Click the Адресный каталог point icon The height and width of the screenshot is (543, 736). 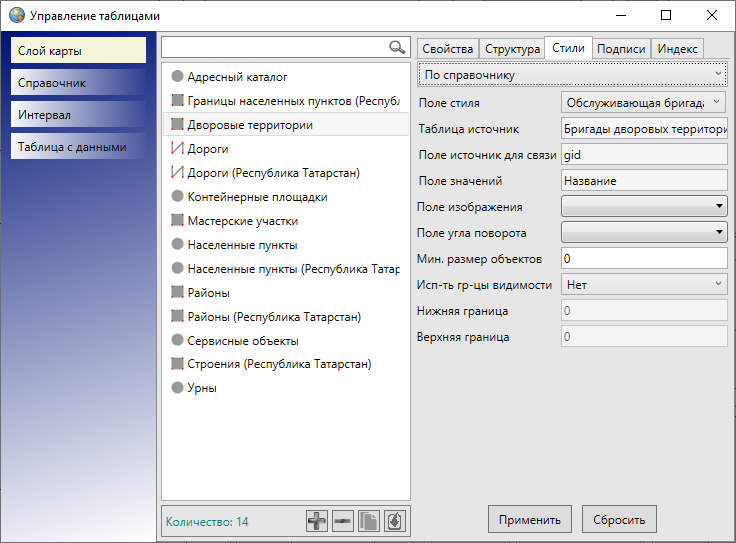[x=177, y=76]
